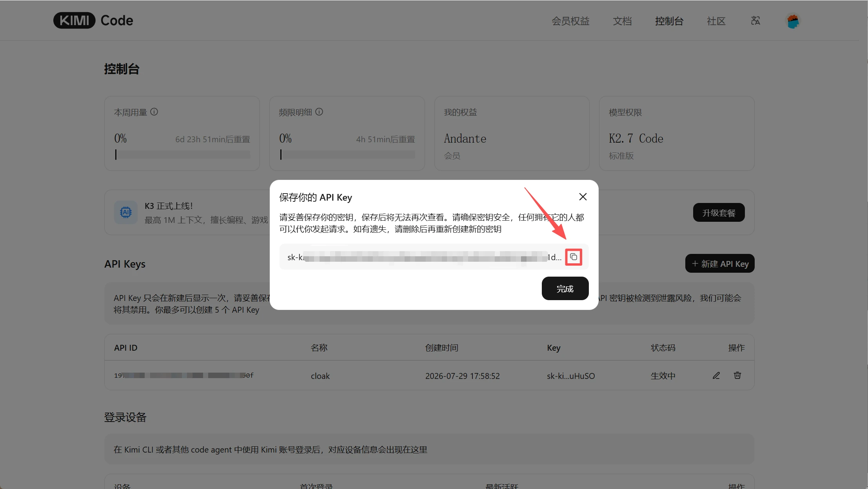Screen dimensions: 868x489
Task: Click the 生效中 status
Action: 663,376
